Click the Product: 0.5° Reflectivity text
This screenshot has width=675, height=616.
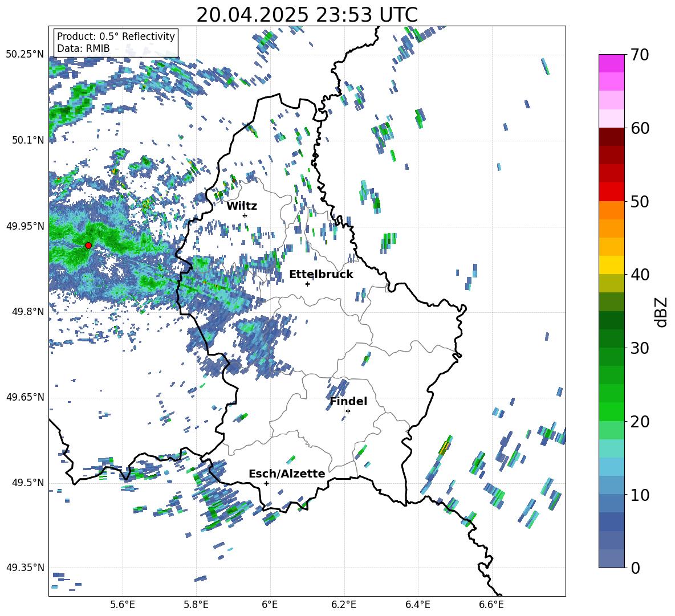[x=116, y=36]
